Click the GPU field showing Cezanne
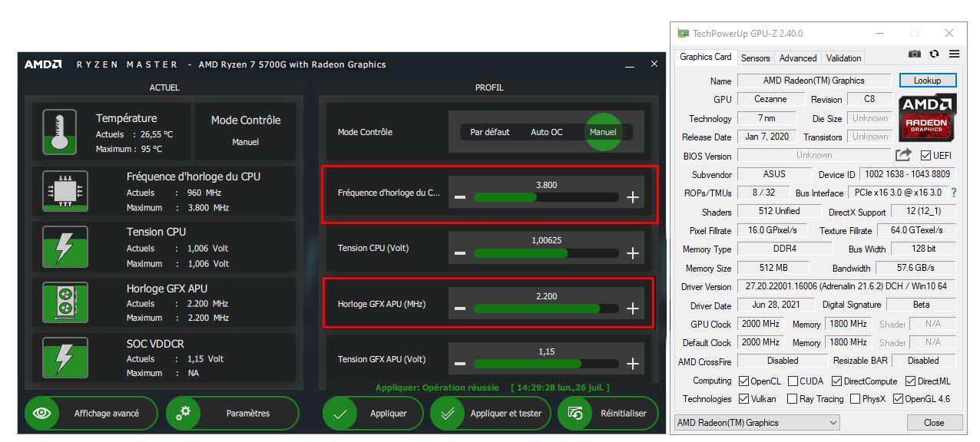This screenshot has width=980, height=442. pos(770,99)
